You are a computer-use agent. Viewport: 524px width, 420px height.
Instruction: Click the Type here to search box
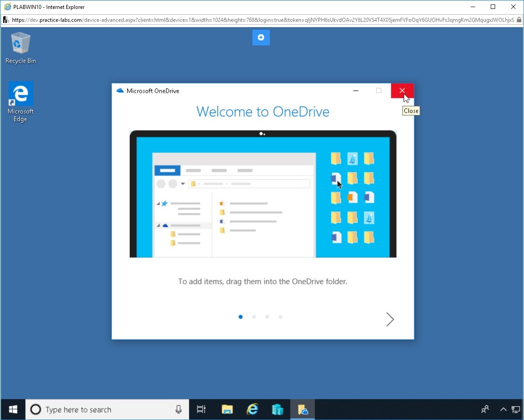[107, 409]
